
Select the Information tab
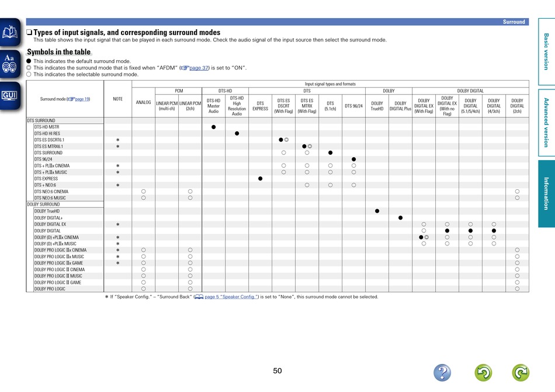click(546, 193)
